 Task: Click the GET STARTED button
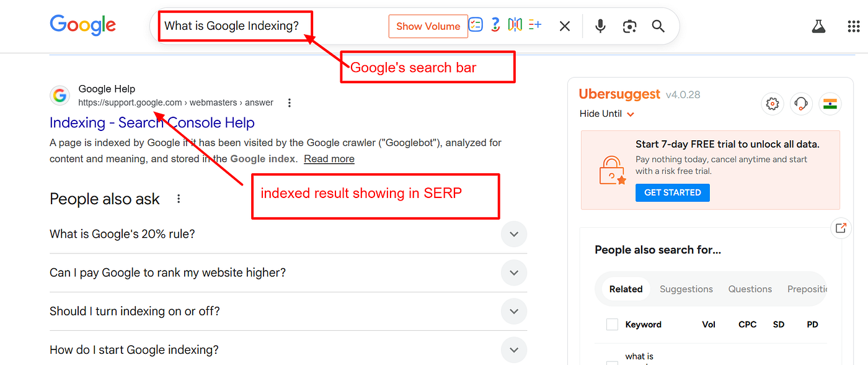tap(672, 192)
